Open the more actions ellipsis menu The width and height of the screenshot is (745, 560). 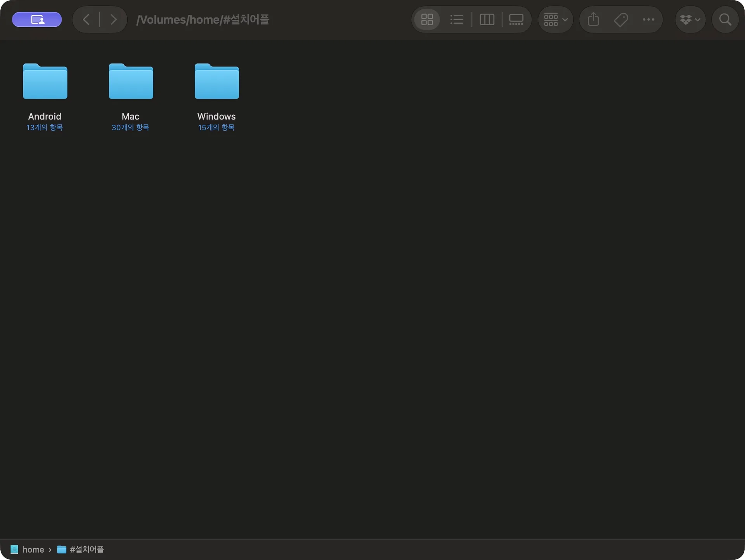(648, 19)
